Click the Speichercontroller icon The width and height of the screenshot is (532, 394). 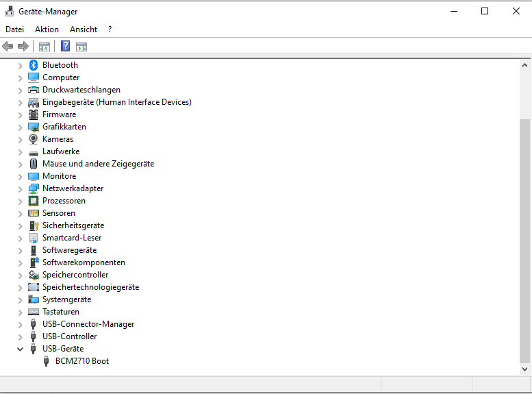pyautogui.click(x=34, y=275)
